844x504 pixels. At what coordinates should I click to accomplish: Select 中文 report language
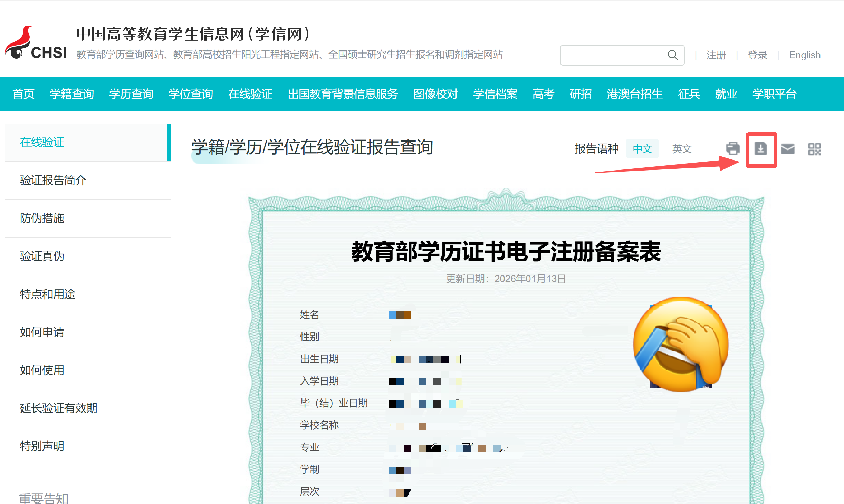642,149
